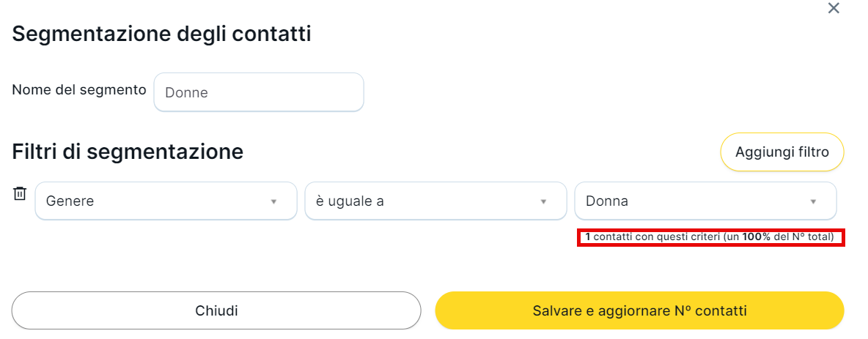Click the 'Segmentazione degli contatti' title
868x339 pixels.
[x=162, y=34]
